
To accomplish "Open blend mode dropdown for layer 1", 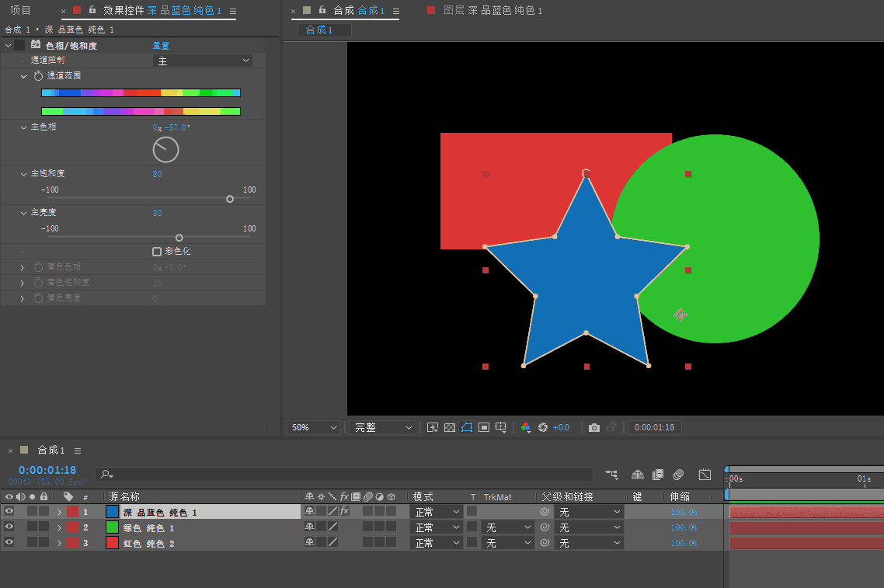I will click(x=437, y=512).
